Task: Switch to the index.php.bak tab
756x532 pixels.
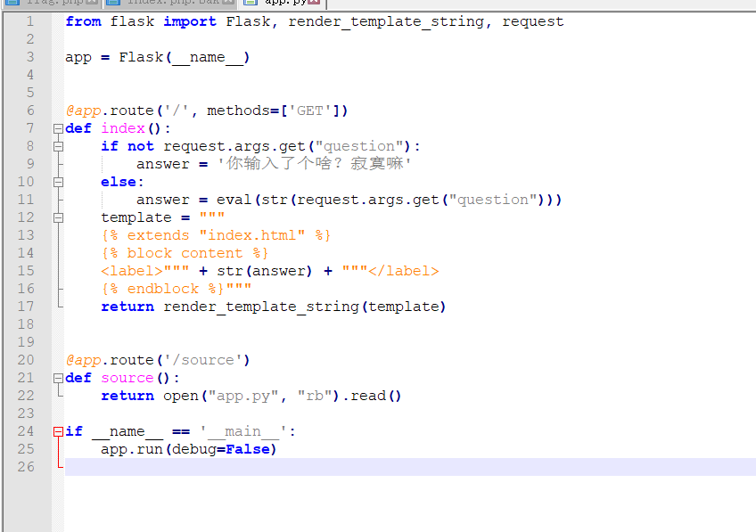Action: tap(168, 3)
